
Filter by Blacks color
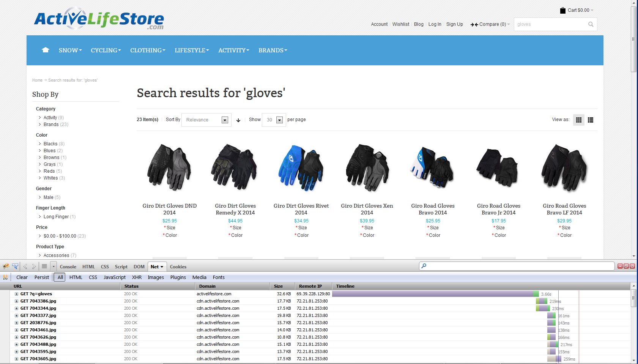50,144
